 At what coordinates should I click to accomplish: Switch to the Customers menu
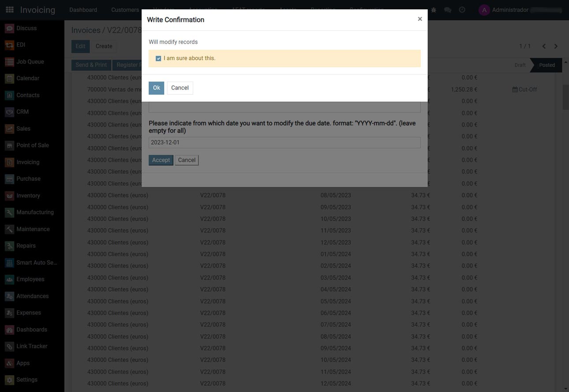124,10
